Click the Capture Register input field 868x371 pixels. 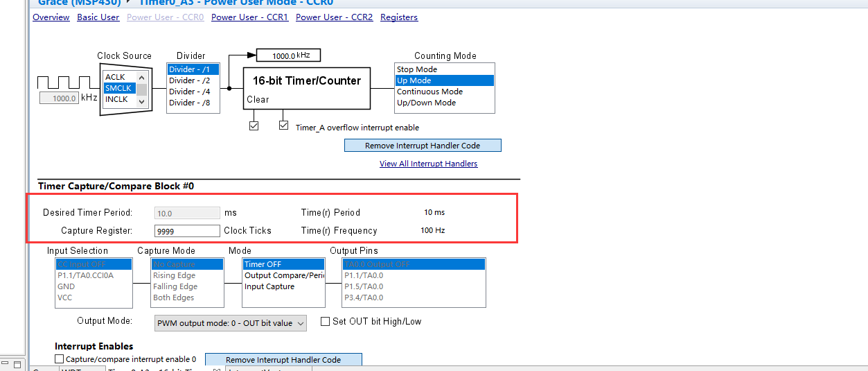[x=187, y=231]
